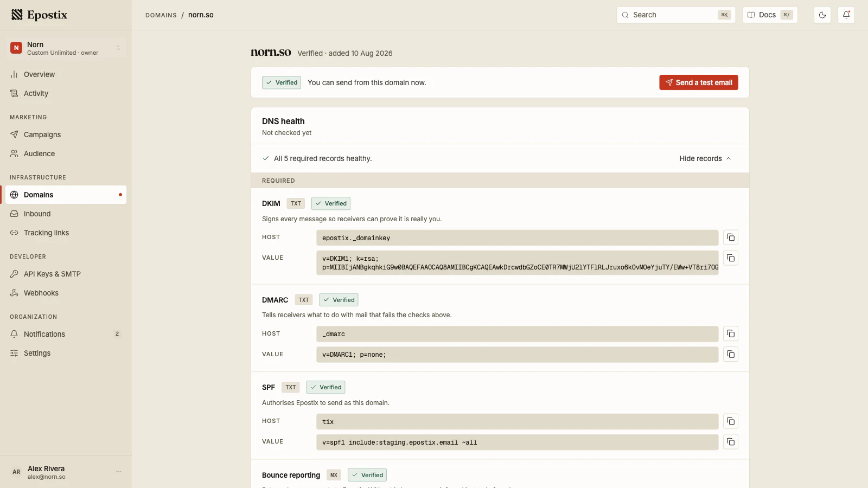Go to API Keys & SMTP
868x488 pixels.
[x=66, y=274]
